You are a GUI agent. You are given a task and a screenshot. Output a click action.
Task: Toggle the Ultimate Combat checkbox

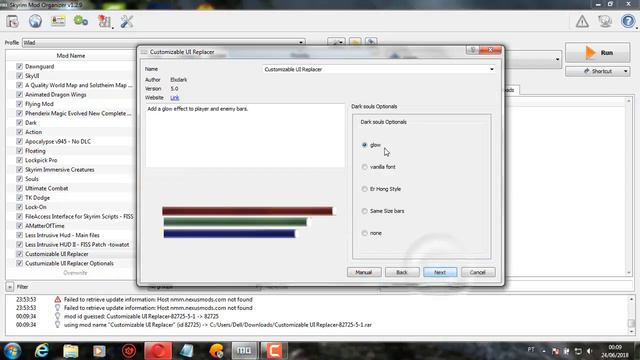tap(19, 188)
